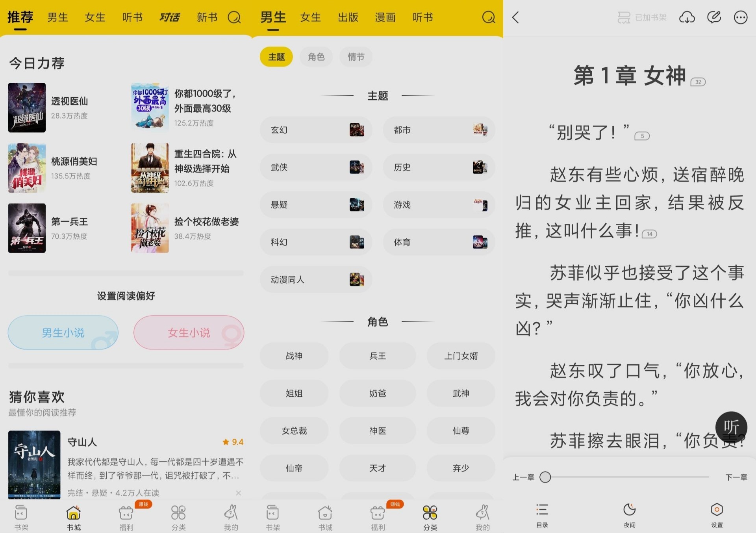Open 福利 in the middle screen's bottom bar

click(378, 517)
